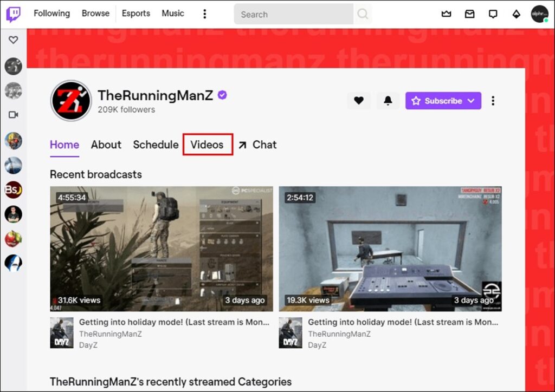This screenshot has width=555, height=392.
Task: Open the user profile avatar menu
Action: coord(539,14)
